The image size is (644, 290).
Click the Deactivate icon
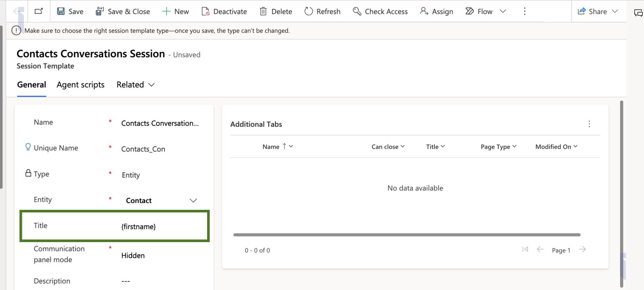pyautogui.click(x=205, y=11)
